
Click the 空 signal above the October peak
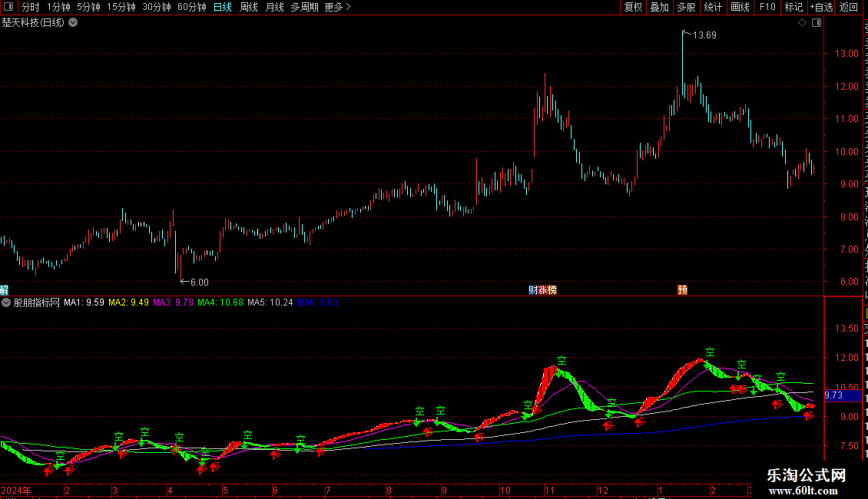coord(562,361)
